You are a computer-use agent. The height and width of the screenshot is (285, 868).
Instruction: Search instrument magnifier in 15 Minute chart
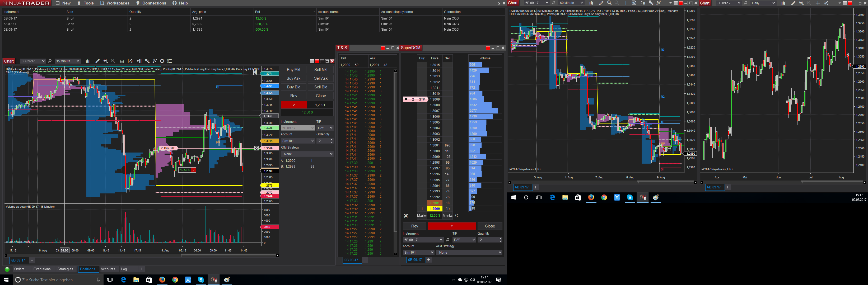[50, 61]
